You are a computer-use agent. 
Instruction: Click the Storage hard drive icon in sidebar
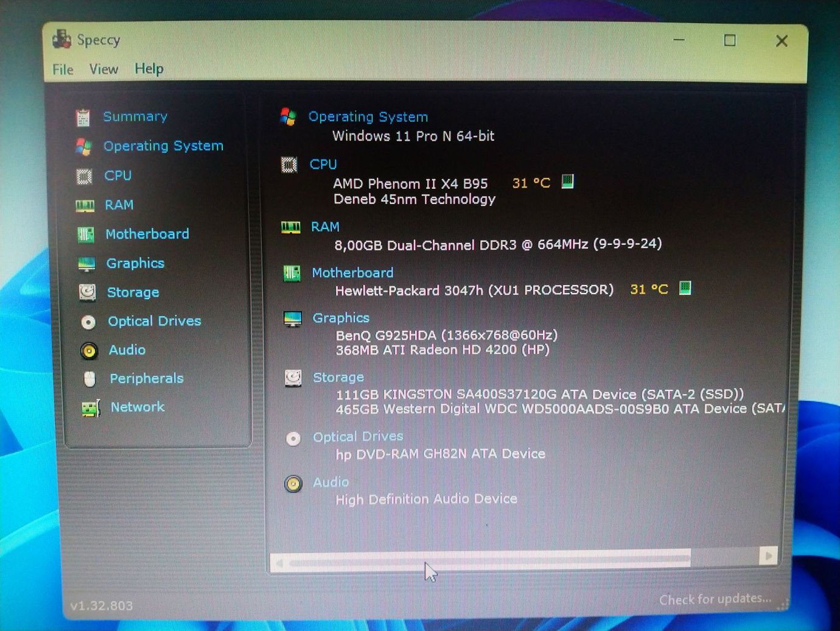pos(88,293)
